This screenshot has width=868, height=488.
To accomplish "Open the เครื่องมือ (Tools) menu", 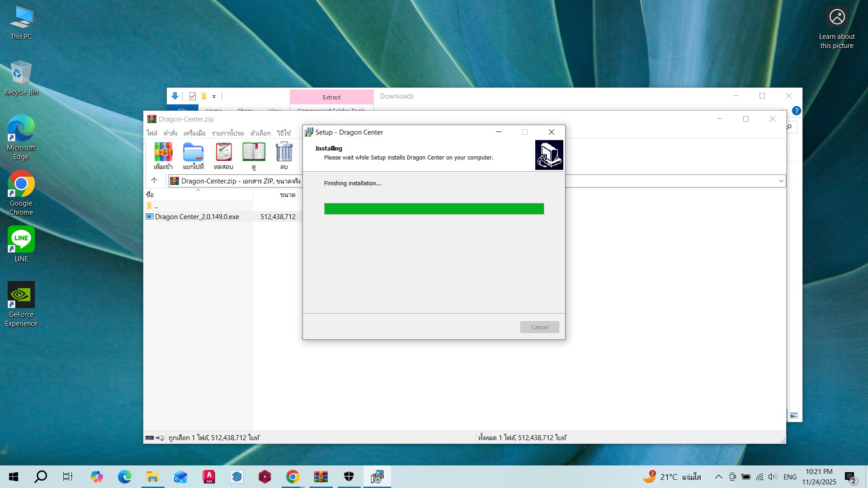I will [194, 133].
